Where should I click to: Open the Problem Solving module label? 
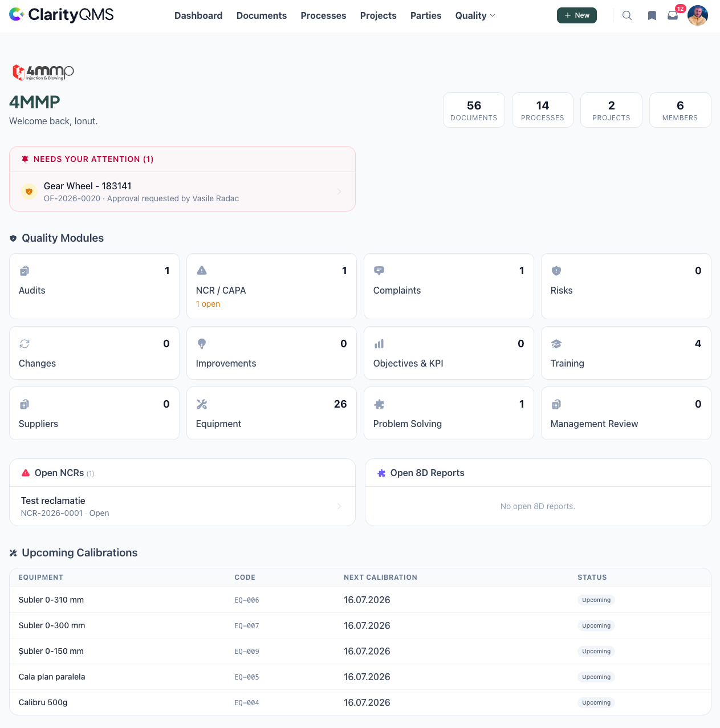[408, 424]
